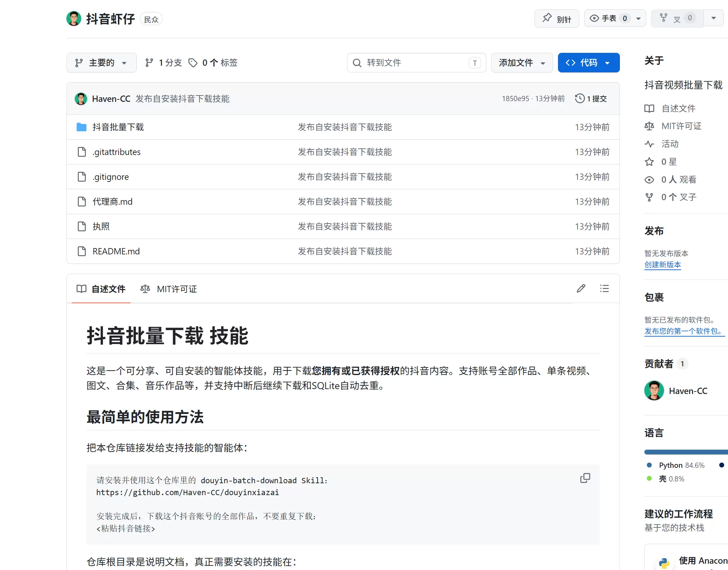Click the file icon beside 代理商.md
This screenshot has height=570, width=728.
82,202
